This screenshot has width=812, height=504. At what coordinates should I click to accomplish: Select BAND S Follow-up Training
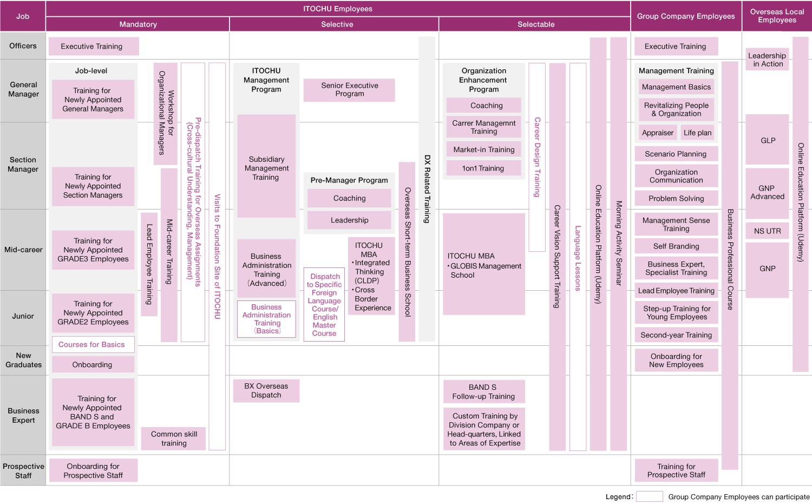click(484, 392)
